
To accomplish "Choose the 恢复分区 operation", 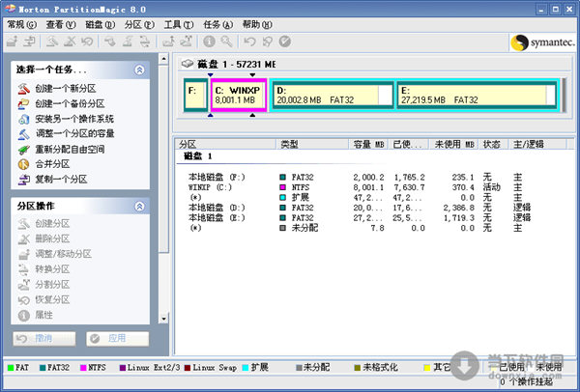I will click(x=52, y=299).
